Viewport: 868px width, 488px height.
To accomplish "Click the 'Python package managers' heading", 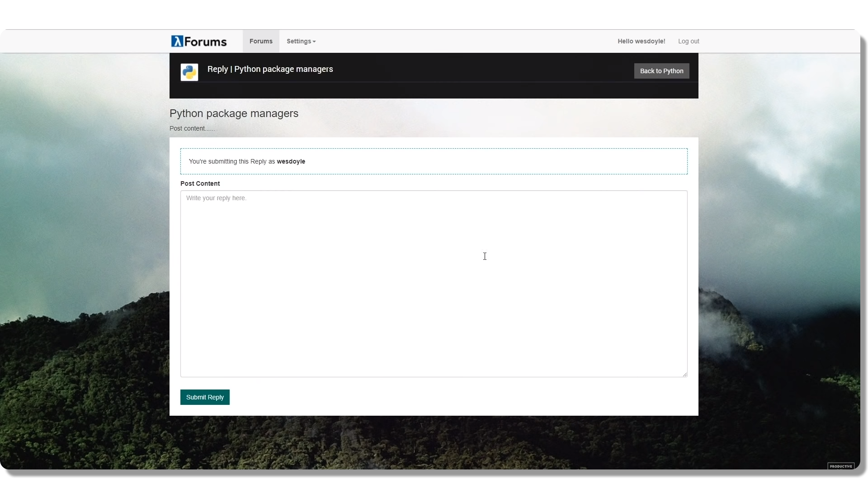I will [x=234, y=113].
